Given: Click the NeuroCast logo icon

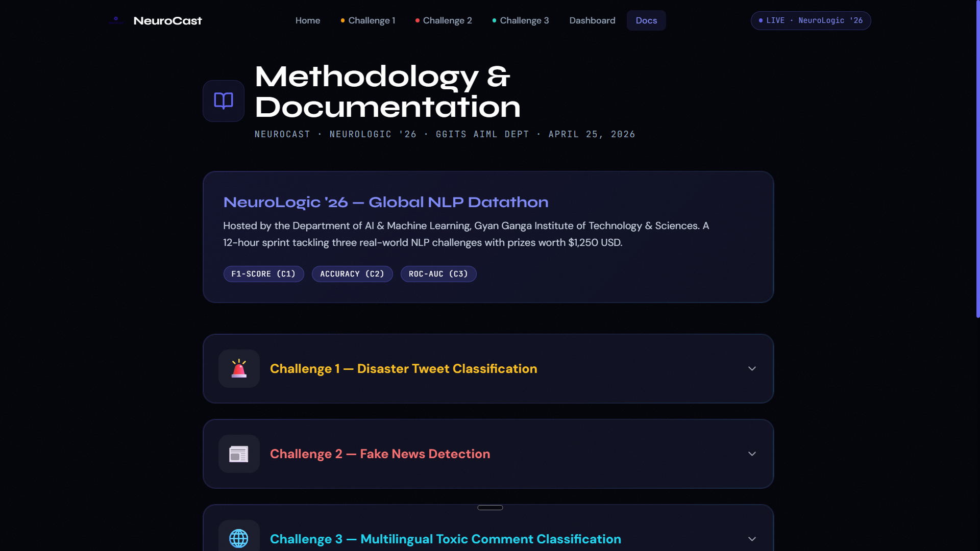Looking at the screenshot, I should [x=116, y=20].
